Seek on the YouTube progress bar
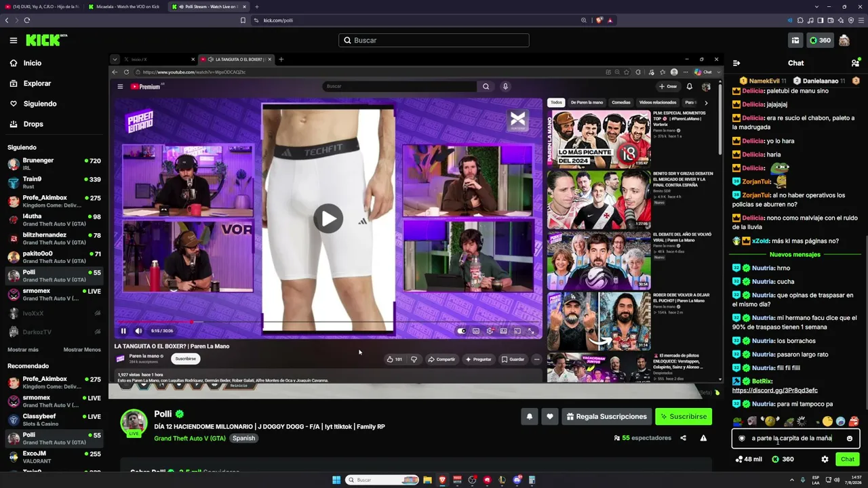The image size is (868, 488). pyautogui.click(x=328, y=322)
